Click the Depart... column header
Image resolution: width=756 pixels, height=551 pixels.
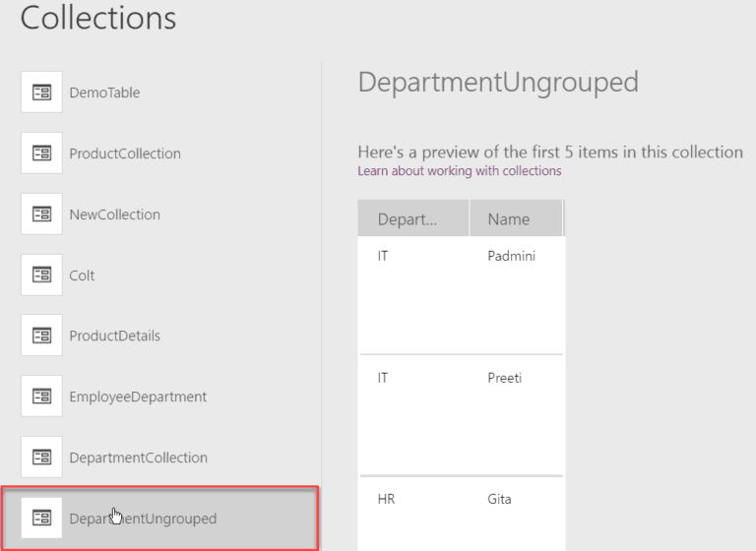click(x=413, y=217)
